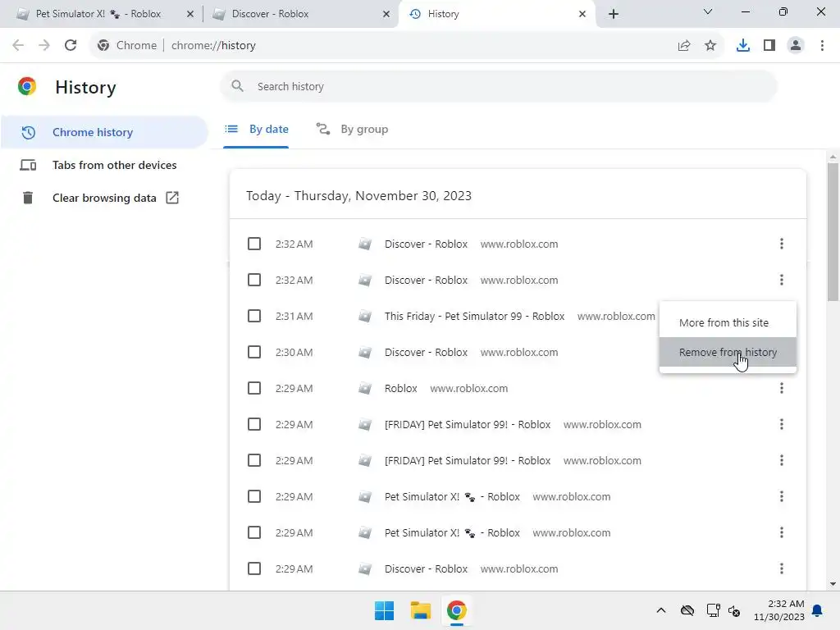Click the network display tray icon
840x630 pixels.
[713, 610]
